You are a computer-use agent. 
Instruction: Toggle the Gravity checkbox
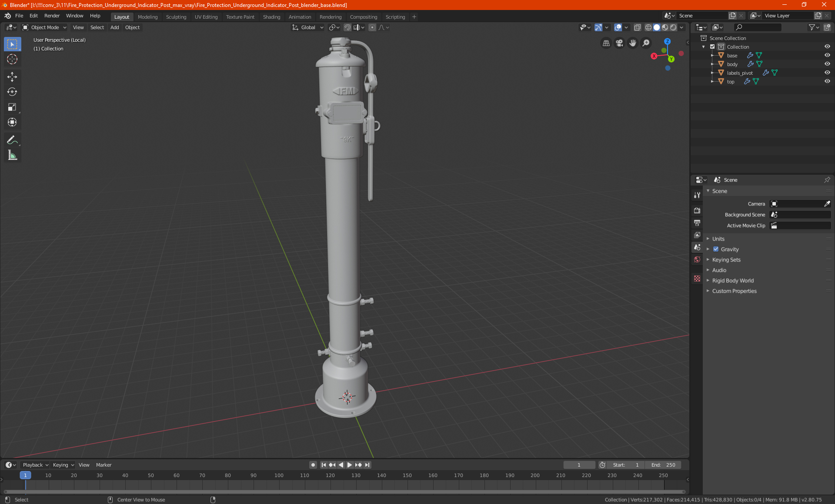click(x=716, y=249)
